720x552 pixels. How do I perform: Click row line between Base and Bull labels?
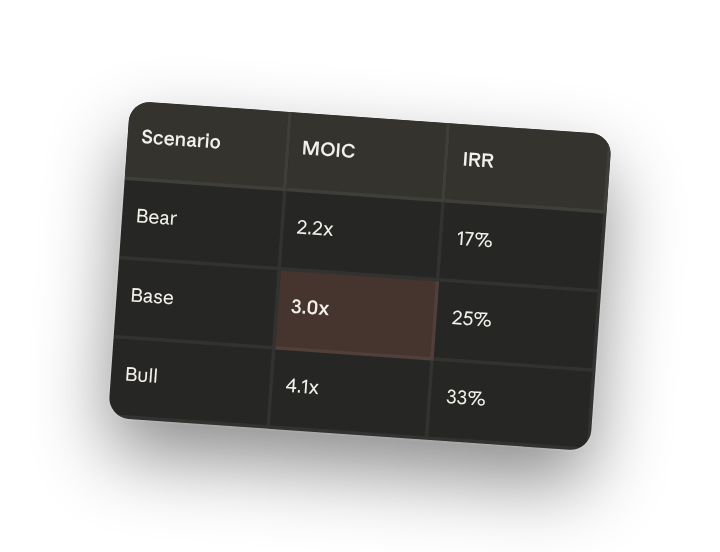(x=194, y=342)
